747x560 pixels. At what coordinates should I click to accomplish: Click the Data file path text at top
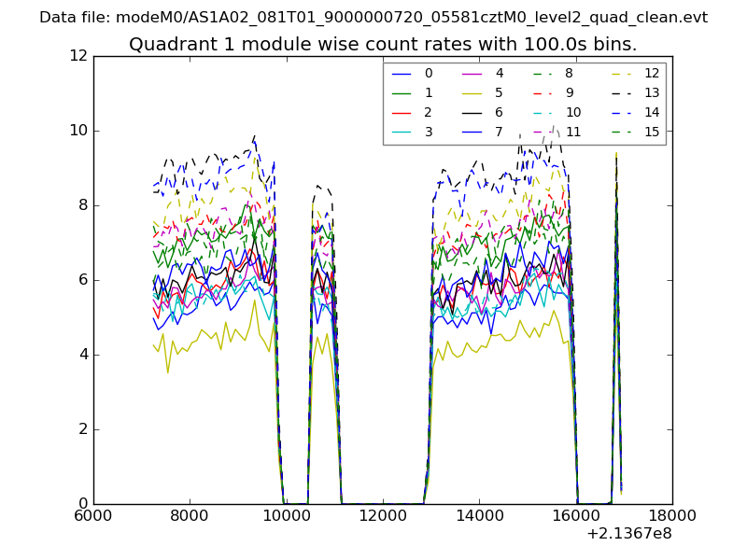(x=373, y=18)
